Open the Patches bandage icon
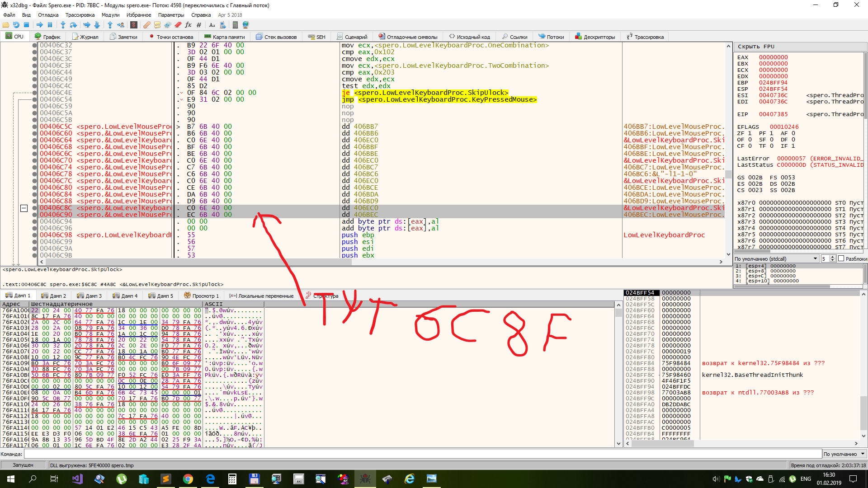This screenshot has height=488, width=868. (147, 25)
